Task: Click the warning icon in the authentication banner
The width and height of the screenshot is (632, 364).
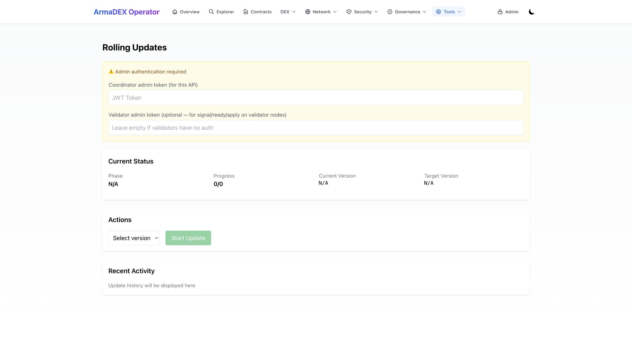Action: coord(111,71)
